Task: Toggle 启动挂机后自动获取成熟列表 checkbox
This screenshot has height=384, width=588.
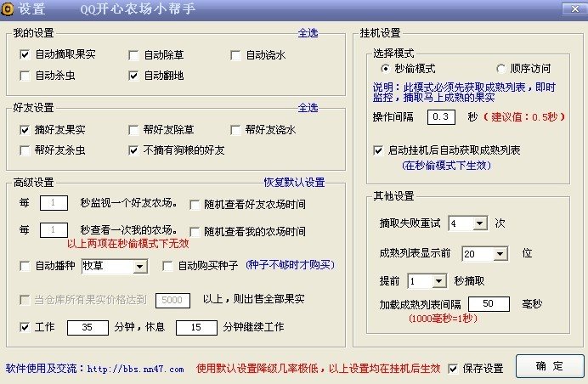Action: click(x=378, y=150)
